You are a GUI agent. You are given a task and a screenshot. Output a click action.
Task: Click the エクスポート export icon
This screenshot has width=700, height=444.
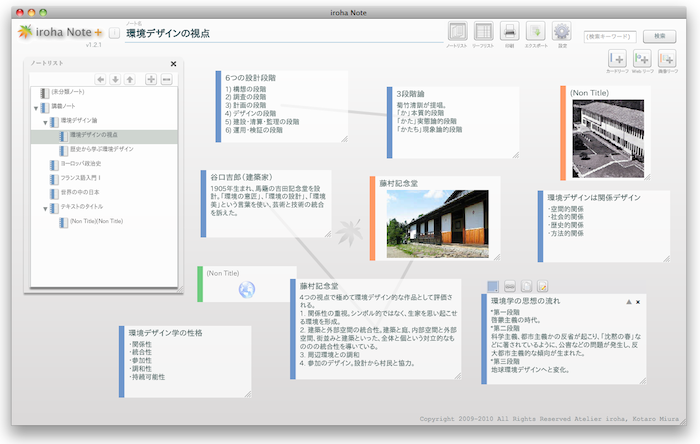[x=536, y=32]
